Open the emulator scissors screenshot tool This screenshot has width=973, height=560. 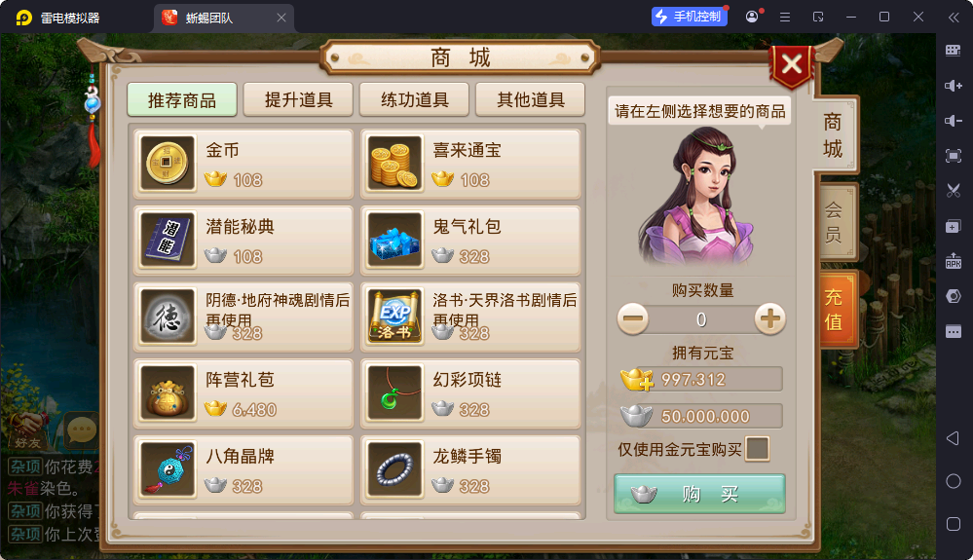[x=954, y=190]
